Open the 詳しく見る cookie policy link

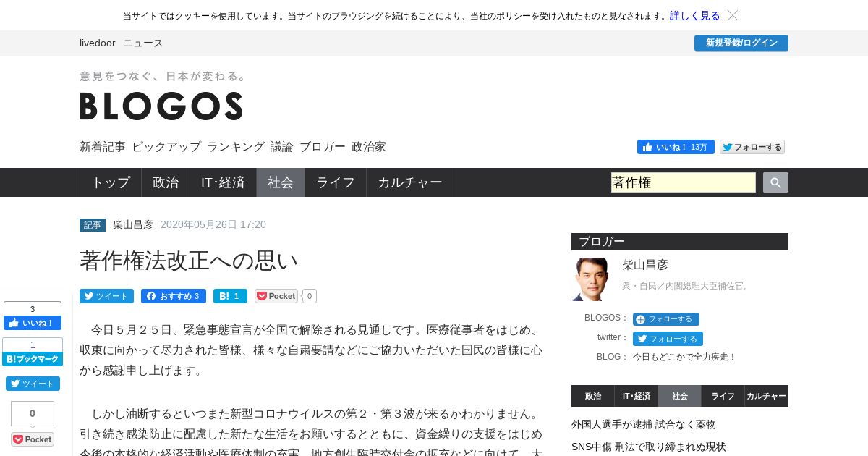pyautogui.click(x=695, y=15)
